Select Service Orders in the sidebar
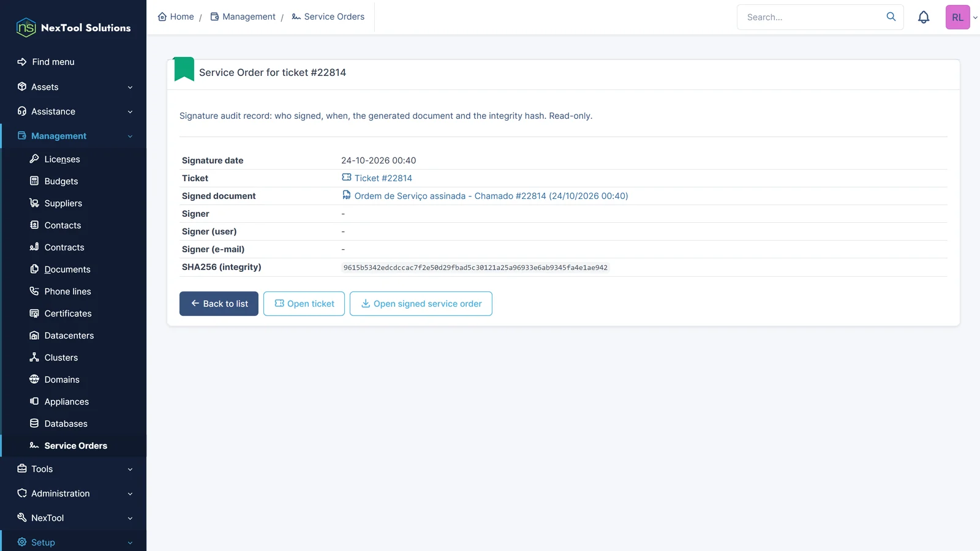Image resolution: width=980 pixels, height=551 pixels. tap(74, 446)
